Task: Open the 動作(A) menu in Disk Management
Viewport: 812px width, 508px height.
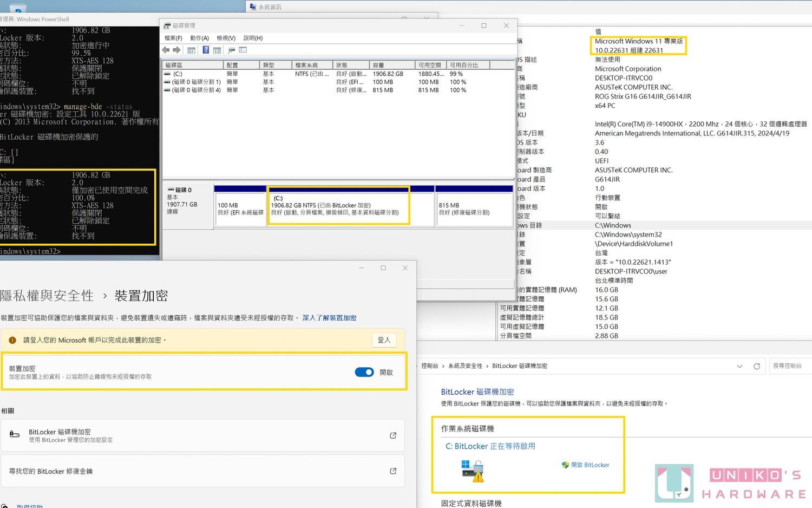Action: [x=199, y=38]
